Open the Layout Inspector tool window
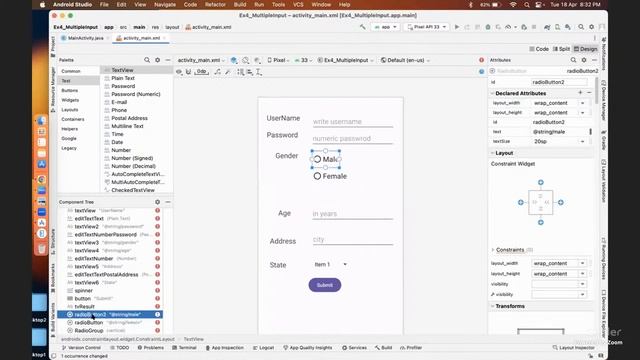The image size is (640, 360). [573, 348]
